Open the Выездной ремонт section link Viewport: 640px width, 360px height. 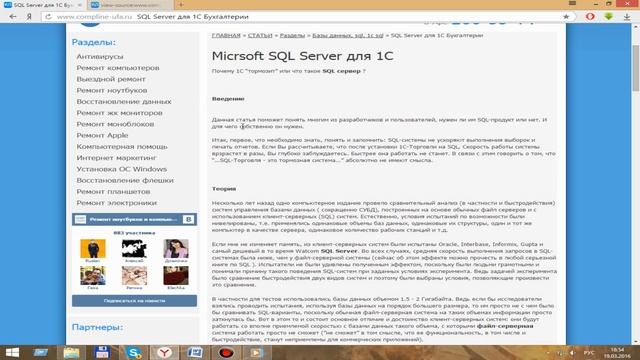pyautogui.click(x=111, y=79)
